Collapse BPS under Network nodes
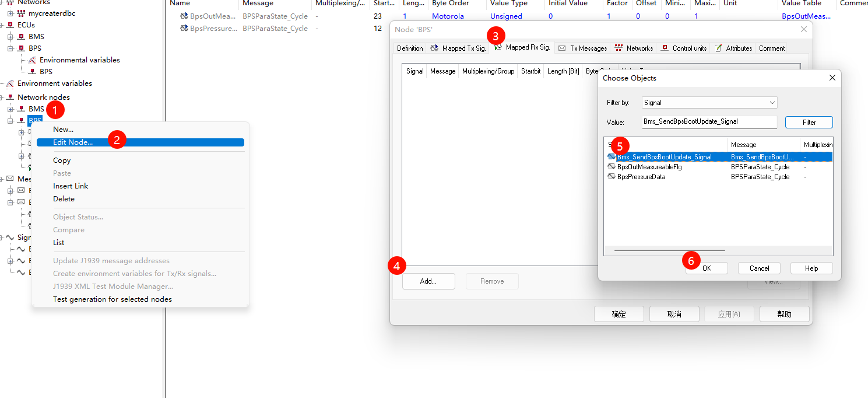Screen dimensions: 868x398 [x=10, y=121]
